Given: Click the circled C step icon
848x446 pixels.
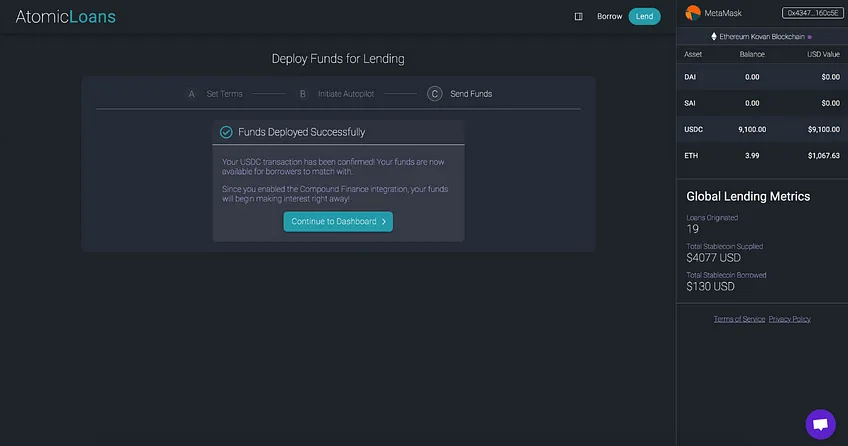Looking at the screenshot, I should [x=434, y=94].
